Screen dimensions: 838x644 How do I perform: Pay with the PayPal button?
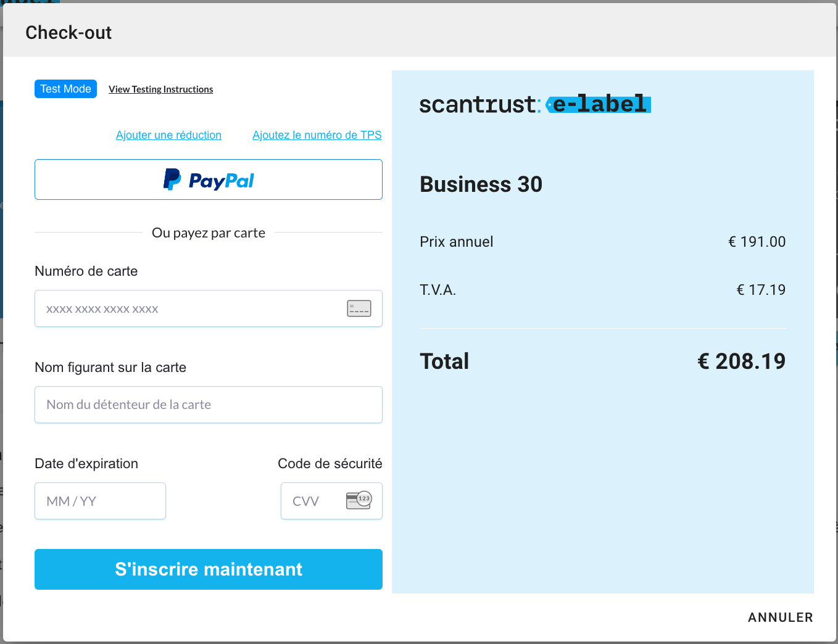click(209, 180)
